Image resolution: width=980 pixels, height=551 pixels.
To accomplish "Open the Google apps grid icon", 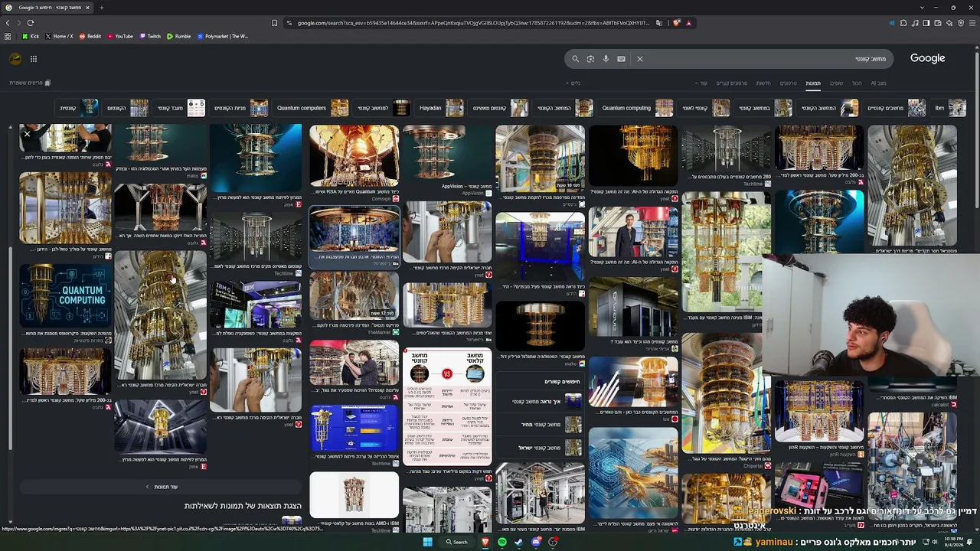I will (x=34, y=59).
